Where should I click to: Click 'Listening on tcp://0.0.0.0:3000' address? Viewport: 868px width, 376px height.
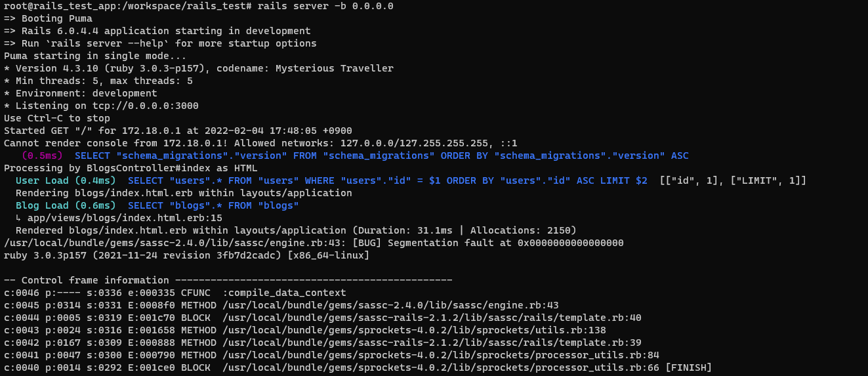coord(101,106)
